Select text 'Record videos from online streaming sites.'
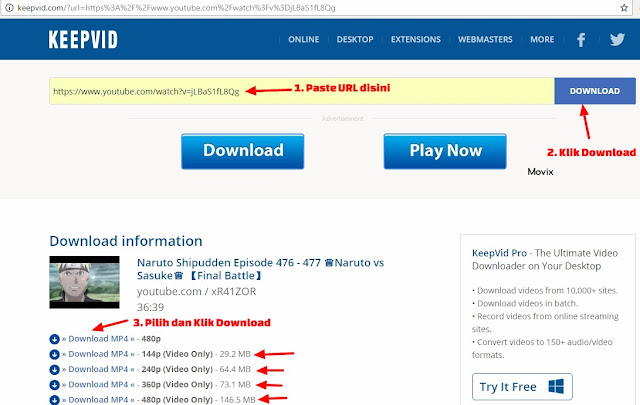 pyautogui.click(x=545, y=323)
